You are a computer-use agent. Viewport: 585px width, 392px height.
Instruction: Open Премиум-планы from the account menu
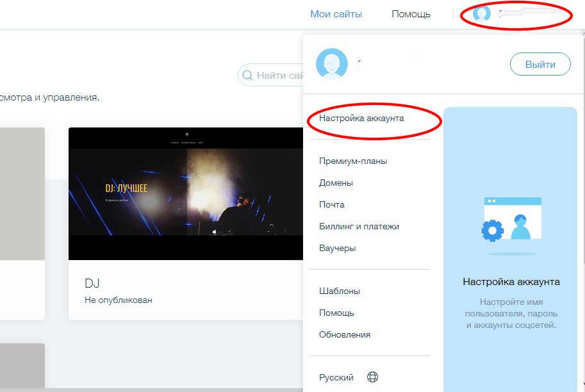pyautogui.click(x=353, y=161)
